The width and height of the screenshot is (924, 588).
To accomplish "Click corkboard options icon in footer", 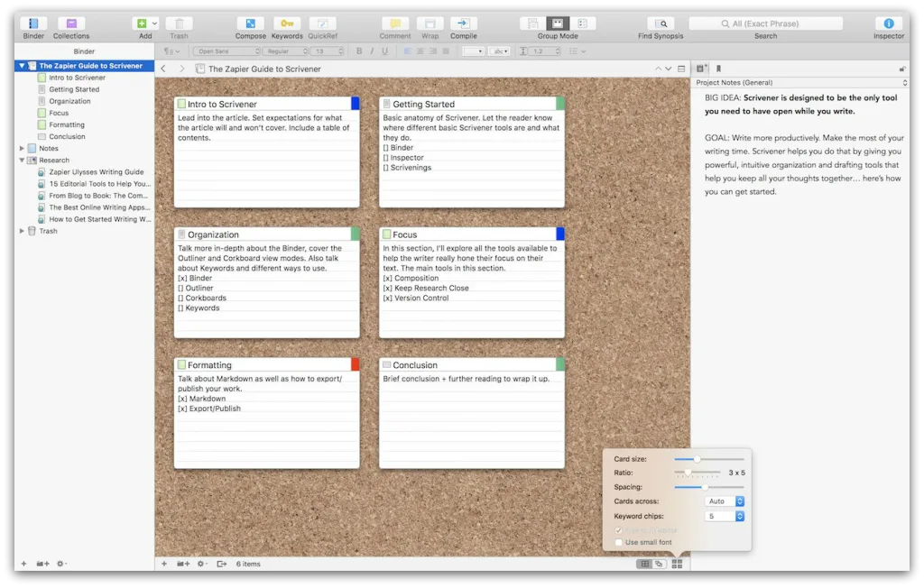I will pos(677,564).
